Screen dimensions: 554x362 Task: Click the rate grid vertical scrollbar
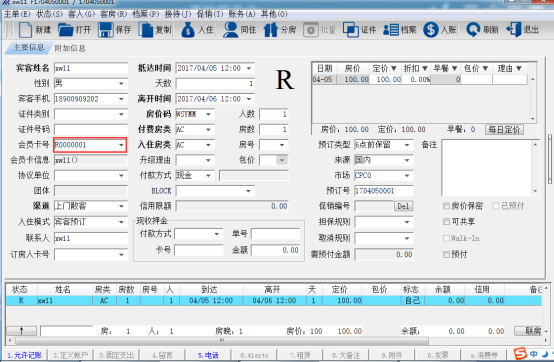click(532, 99)
